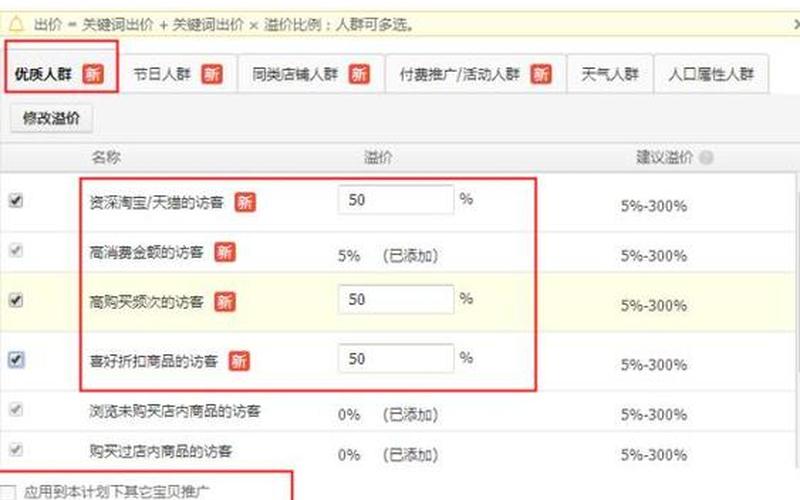
Task: Click the 5% (已添加) value for 高消费金额的访客
Action: (388, 255)
